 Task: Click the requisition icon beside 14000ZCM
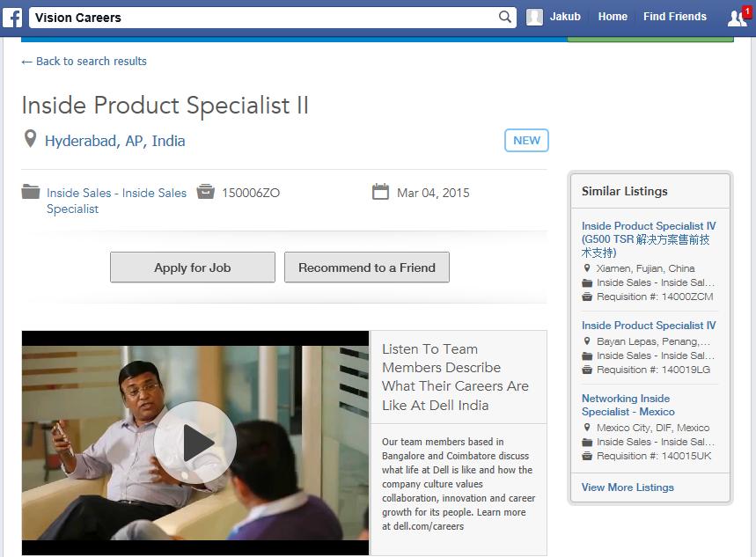pyautogui.click(x=587, y=297)
